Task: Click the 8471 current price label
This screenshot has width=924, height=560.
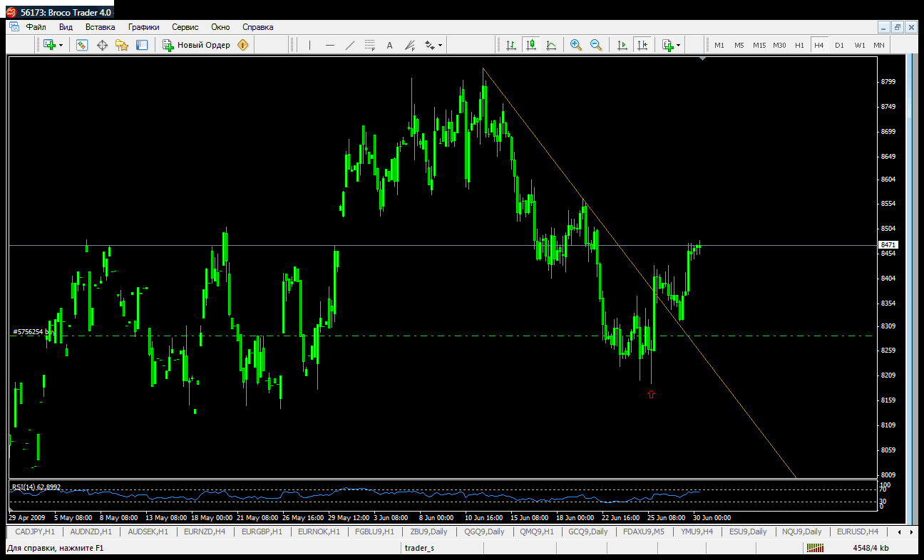Action: (x=889, y=245)
